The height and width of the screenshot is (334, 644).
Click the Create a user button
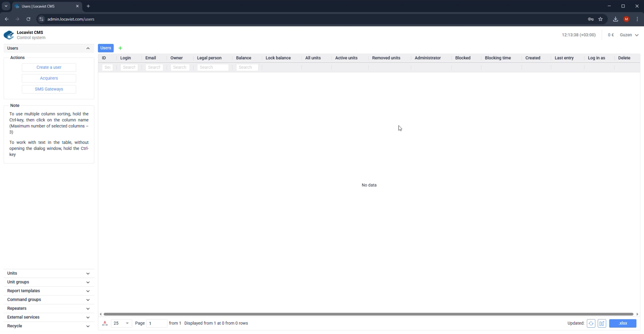click(49, 67)
